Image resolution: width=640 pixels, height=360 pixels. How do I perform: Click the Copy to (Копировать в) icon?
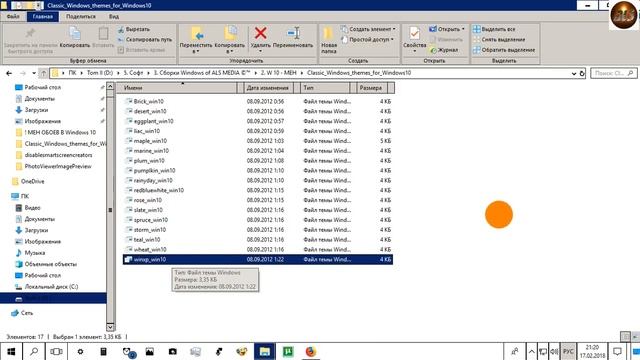230,33
